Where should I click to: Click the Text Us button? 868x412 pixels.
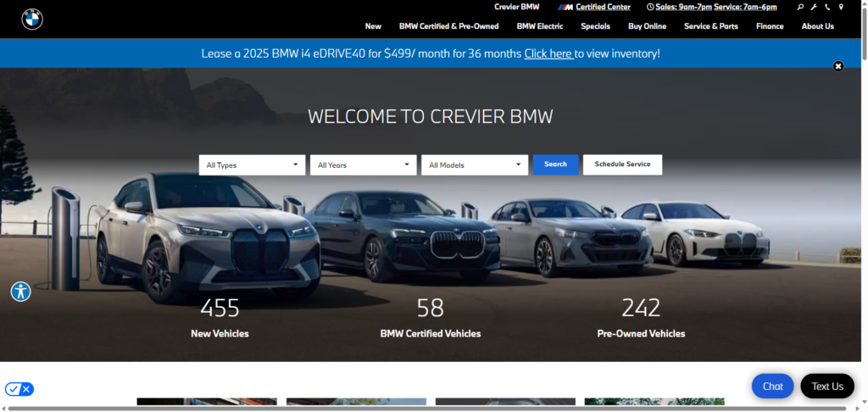(x=827, y=386)
